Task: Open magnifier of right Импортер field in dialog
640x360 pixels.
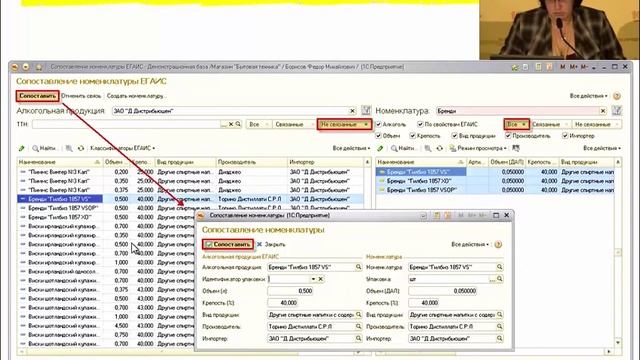Action: pos(500,338)
